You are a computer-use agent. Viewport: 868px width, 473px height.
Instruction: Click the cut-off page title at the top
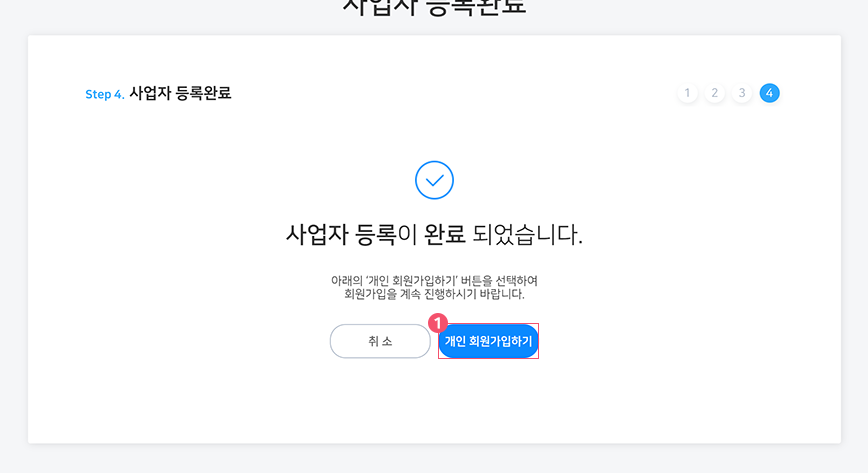[435, 8]
